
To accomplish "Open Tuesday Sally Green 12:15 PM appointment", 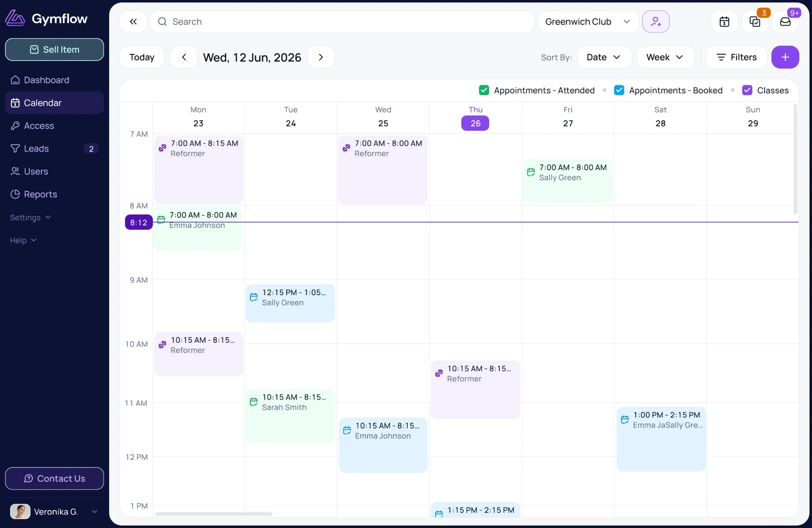I will (290, 303).
